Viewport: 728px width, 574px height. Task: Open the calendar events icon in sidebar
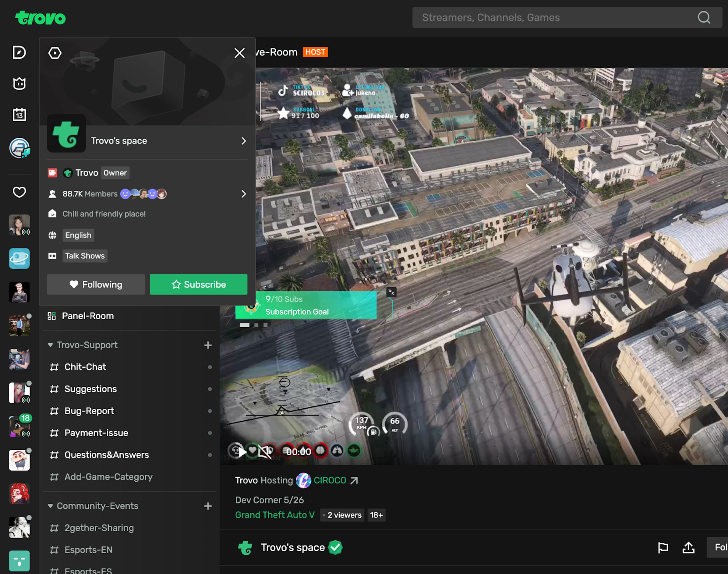19,114
